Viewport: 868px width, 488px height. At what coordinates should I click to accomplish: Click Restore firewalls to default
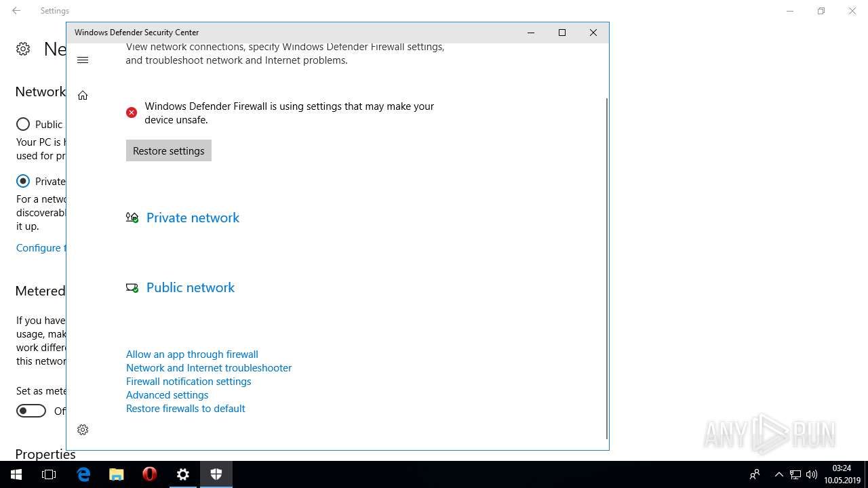tap(186, 408)
